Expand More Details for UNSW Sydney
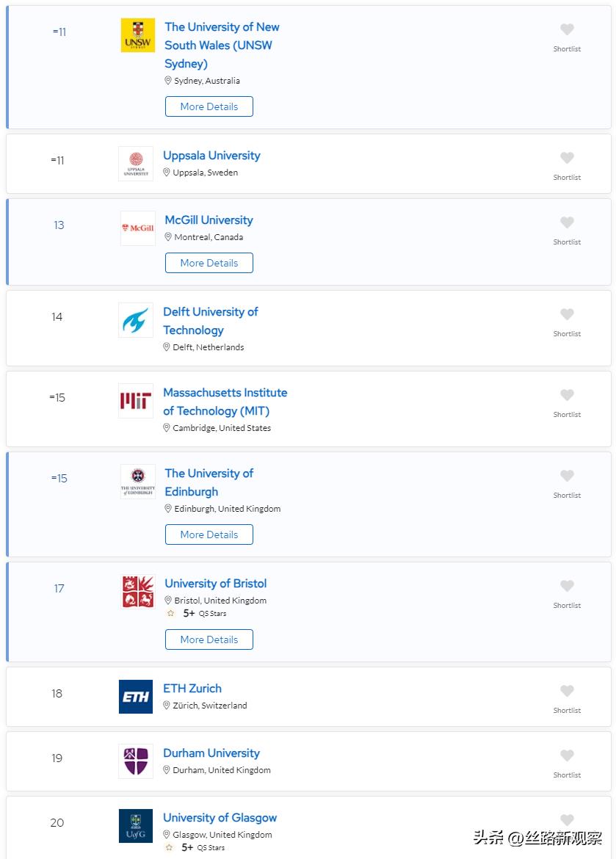 pyautogui.click(x=209, y=106)
